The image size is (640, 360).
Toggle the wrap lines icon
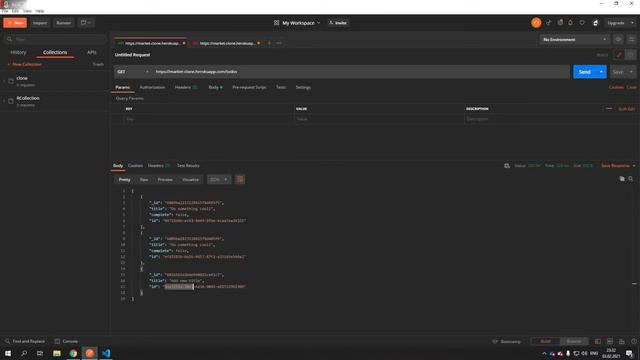(240, 180)
